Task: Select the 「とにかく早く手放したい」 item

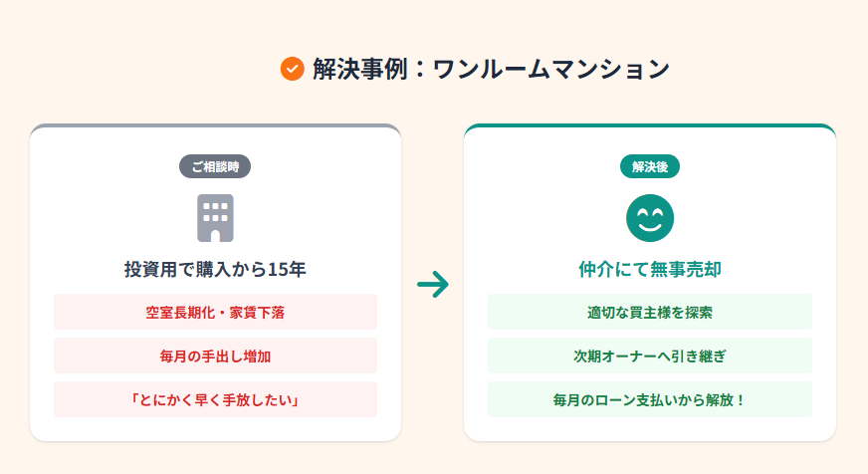Action: 215,399
